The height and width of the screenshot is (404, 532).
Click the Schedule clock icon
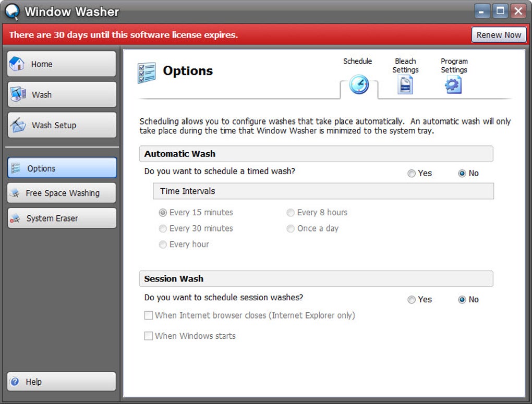(359, 84)
